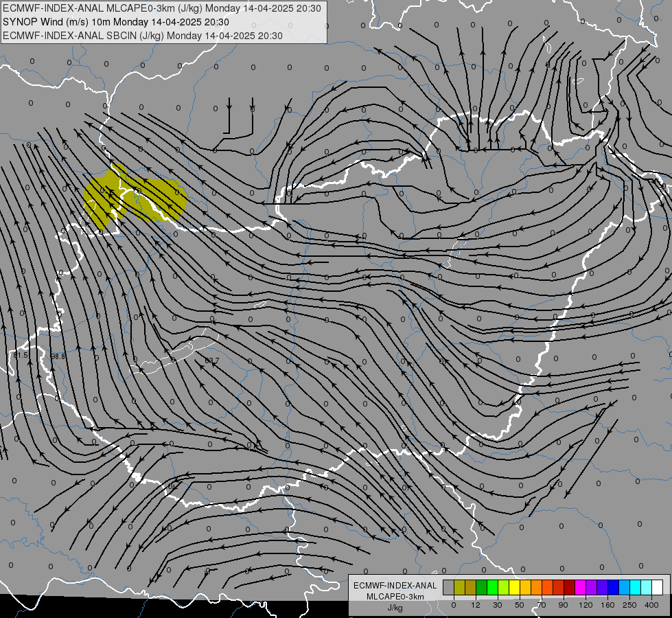This screenshot has width=672, height=618.
Task: Click the legend tick value 50
Action: pyautogui.click(x=520, y=605)
